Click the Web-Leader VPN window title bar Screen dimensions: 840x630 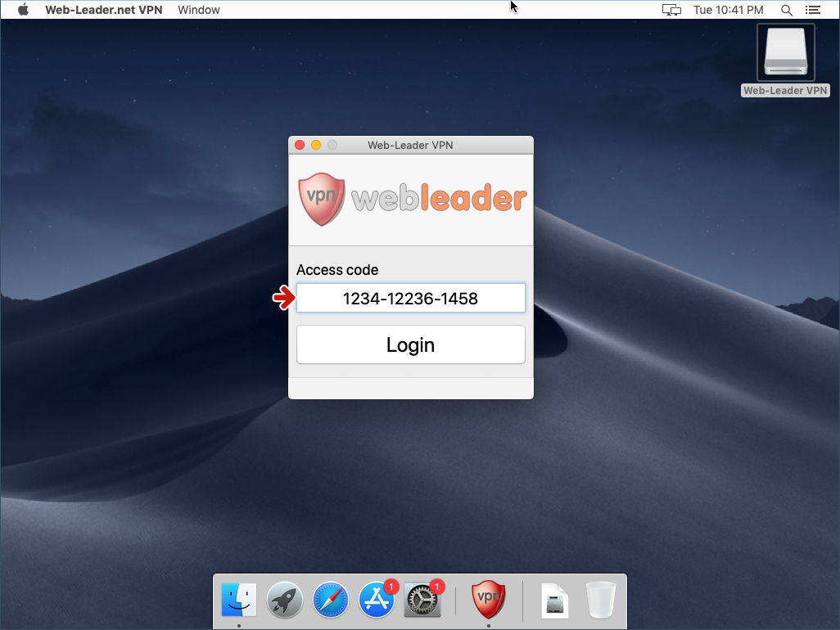click(411, 145)
